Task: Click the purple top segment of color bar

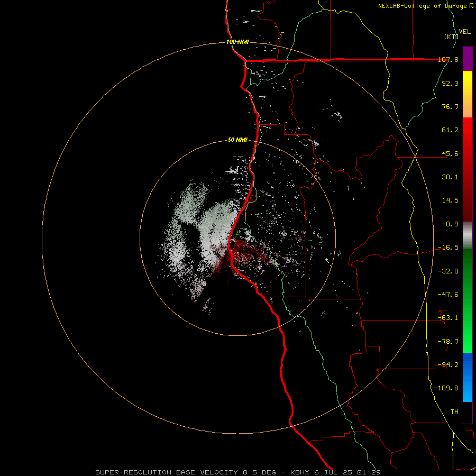Action: tap(467, 59)
